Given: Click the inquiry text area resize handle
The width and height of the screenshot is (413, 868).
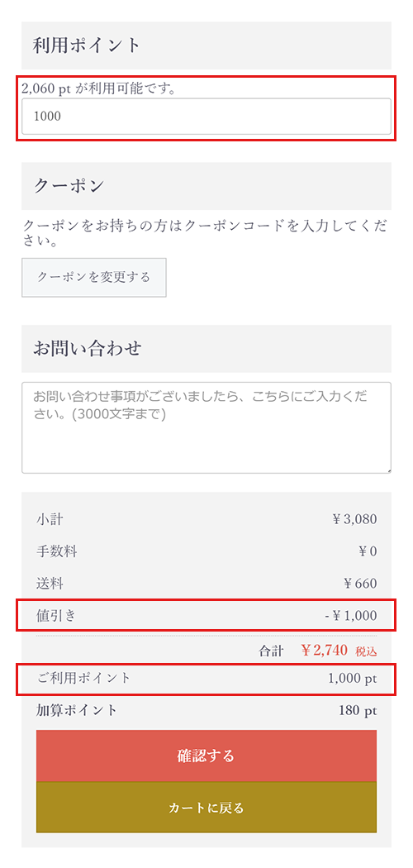Looking at the screenshot, I should (387, 470).
